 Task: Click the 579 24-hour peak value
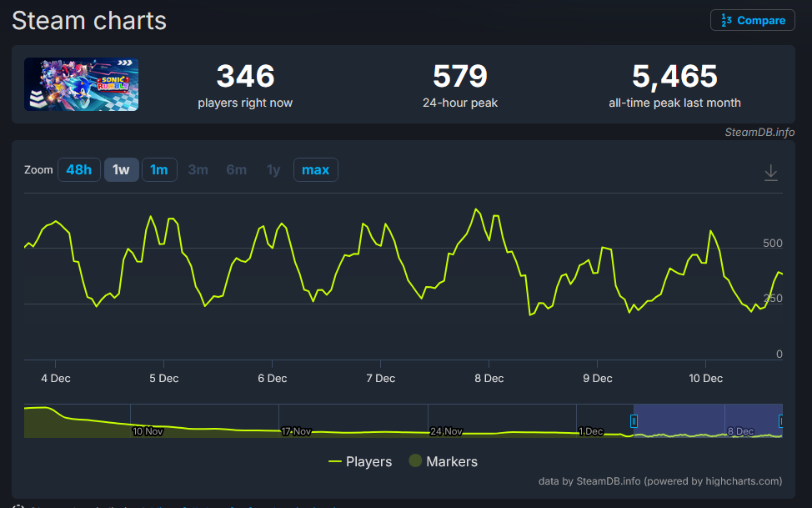[460, 76]
